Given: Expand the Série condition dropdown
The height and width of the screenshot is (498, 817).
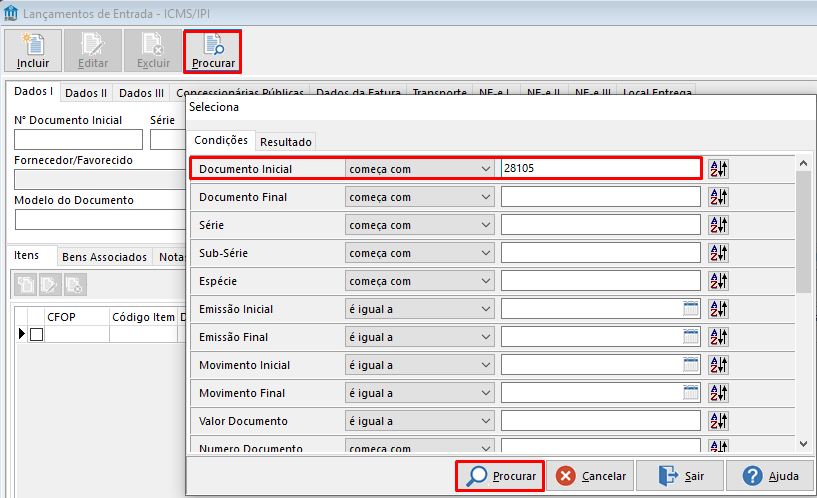Looking at the screenshot, I should 486,226.
